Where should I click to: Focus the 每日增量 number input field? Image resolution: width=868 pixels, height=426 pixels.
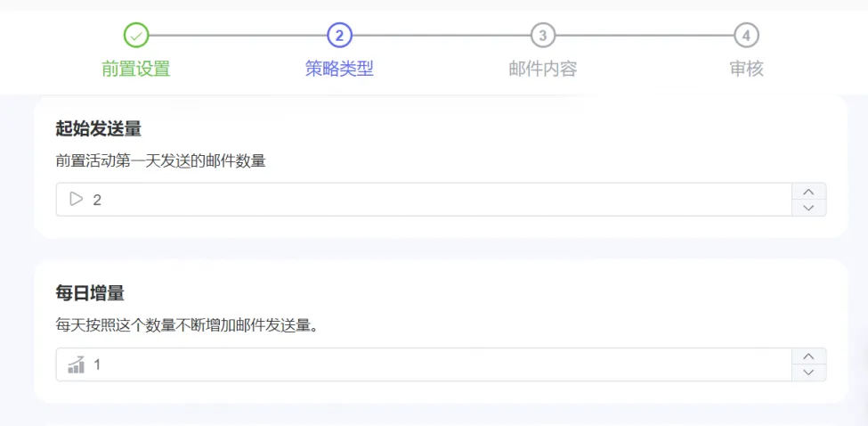[436, 365]
